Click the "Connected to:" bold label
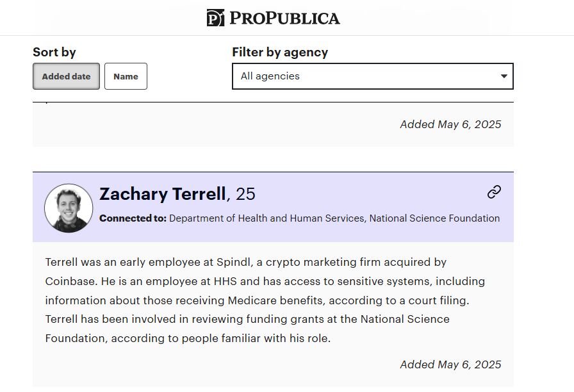The image size is (574, 392). [x=133, y=218]
